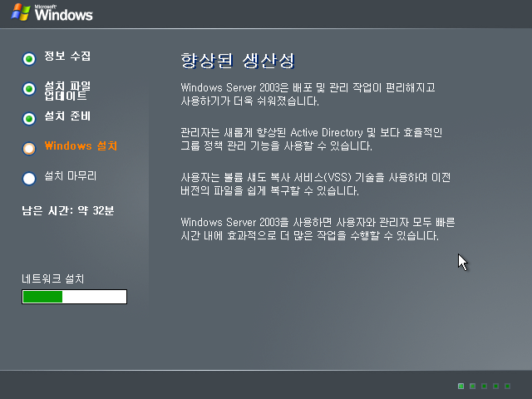Click the paragraph mentioning 볼륨 섀도 복사 서비스(VSS)

316,184
